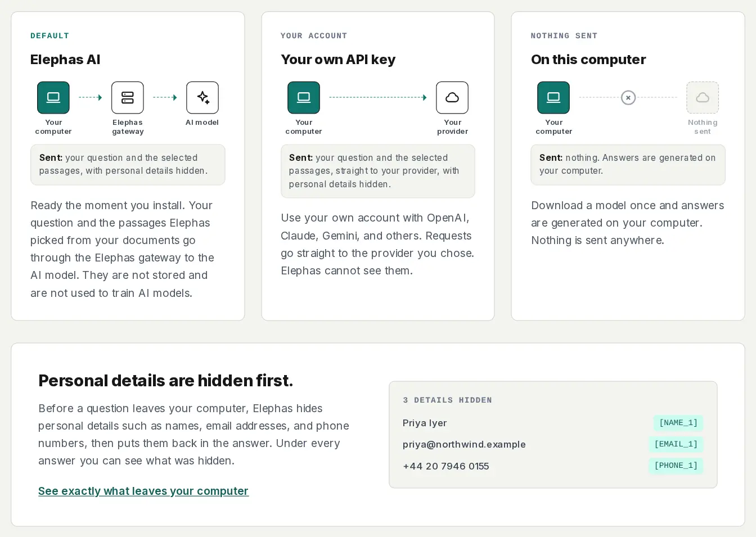
Task: Select the Your provider cloud icon
Action: point(452,98)
